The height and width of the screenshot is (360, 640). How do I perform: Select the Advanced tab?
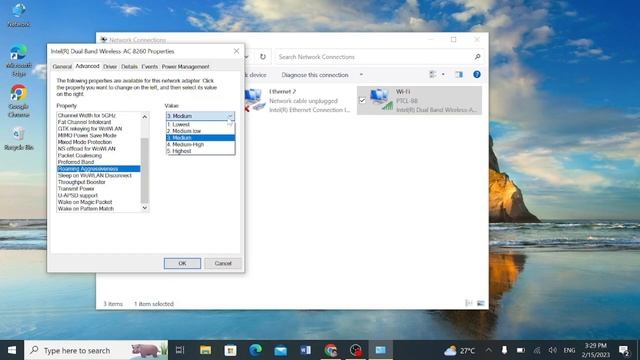coord(87,66)
